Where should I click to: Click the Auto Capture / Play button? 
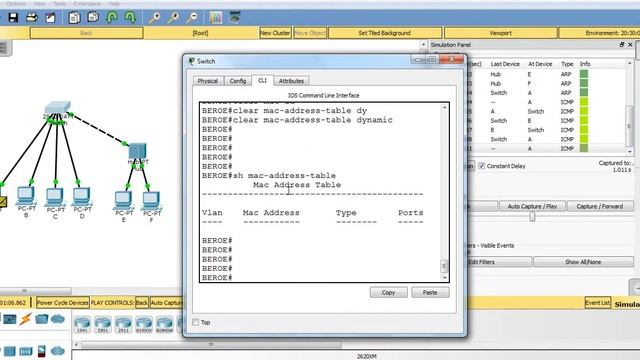(532, 206)
